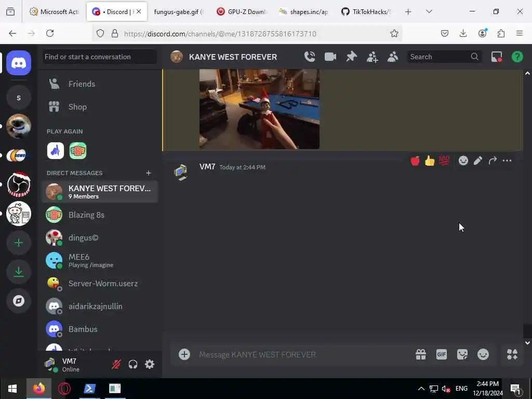Image resolution: width=532 pixels, height=399 pixels.
Task: Open Newegg server icon
Action: click(19, 155)
